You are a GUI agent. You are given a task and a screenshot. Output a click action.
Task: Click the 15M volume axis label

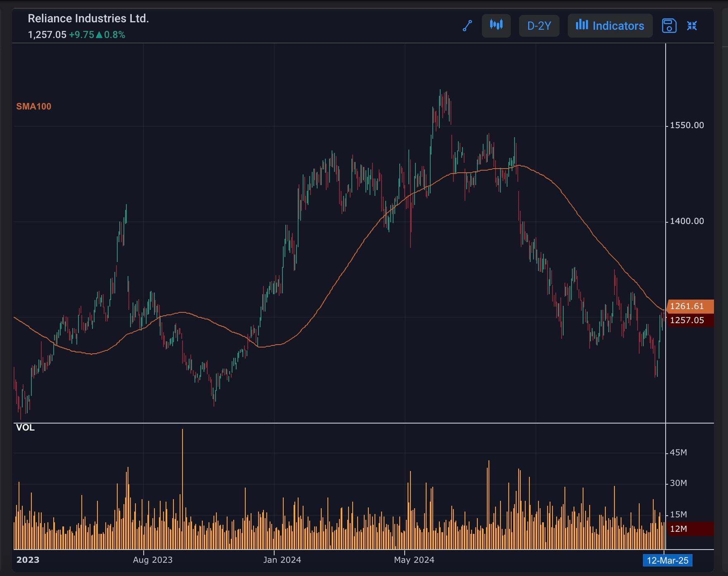pyautogui.click(x=678, y=514)
